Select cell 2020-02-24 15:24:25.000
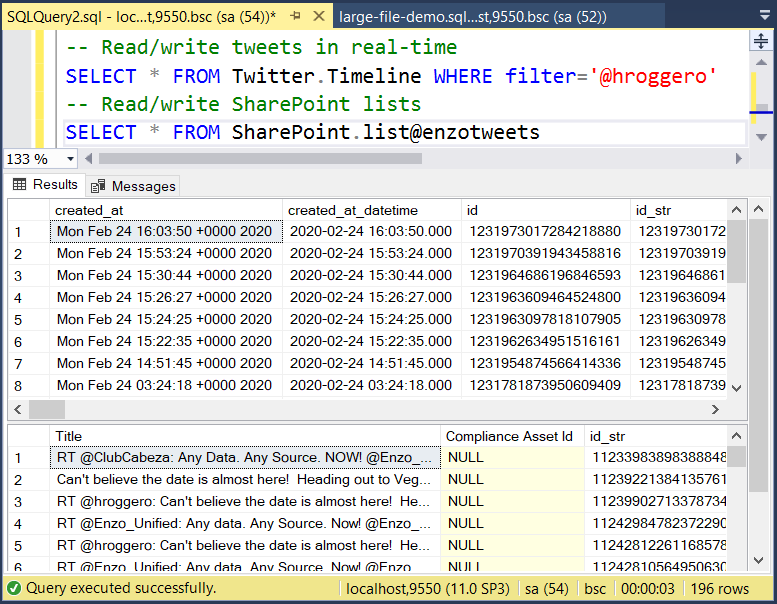Screen dimensions: 777x604 coord(372,319)
